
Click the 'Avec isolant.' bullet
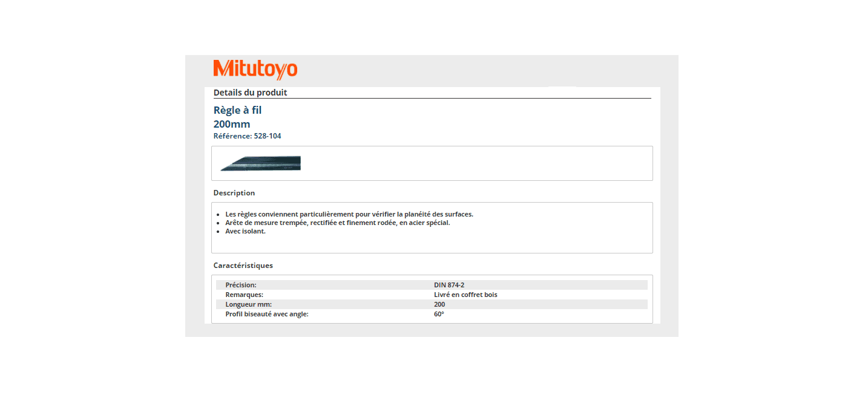pyautogui.click(x=246, y=231)
